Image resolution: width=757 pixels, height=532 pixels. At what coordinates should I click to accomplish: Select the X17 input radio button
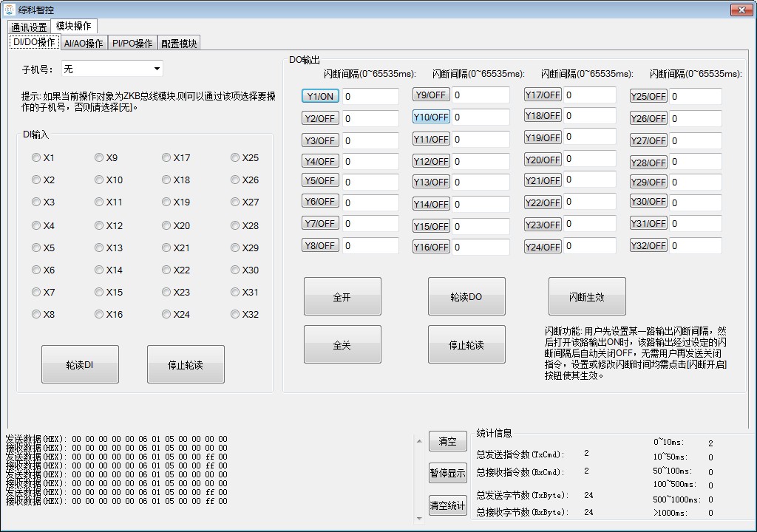(x=166, y=157)
